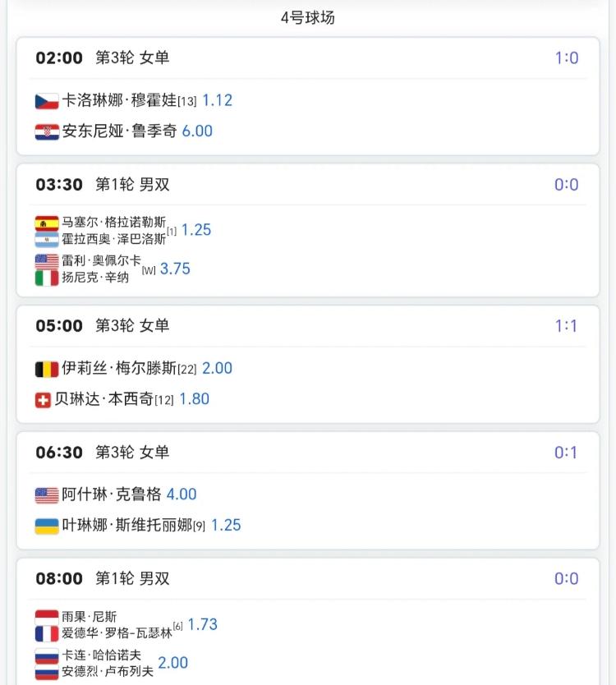The width and height of the screenshot is (616, 685).
Task: Select odds 6.00 for 安东尼娅·鲁季奇
Action: 197,131
